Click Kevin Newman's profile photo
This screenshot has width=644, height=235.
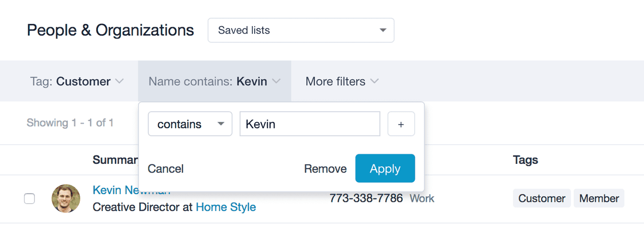(x=66, y=198)
